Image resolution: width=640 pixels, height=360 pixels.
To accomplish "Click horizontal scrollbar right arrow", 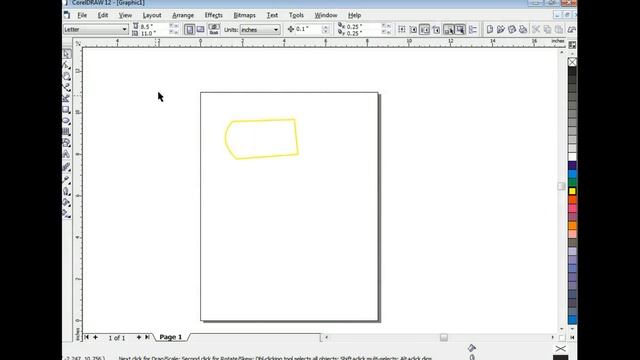I will tap(553, 338).
